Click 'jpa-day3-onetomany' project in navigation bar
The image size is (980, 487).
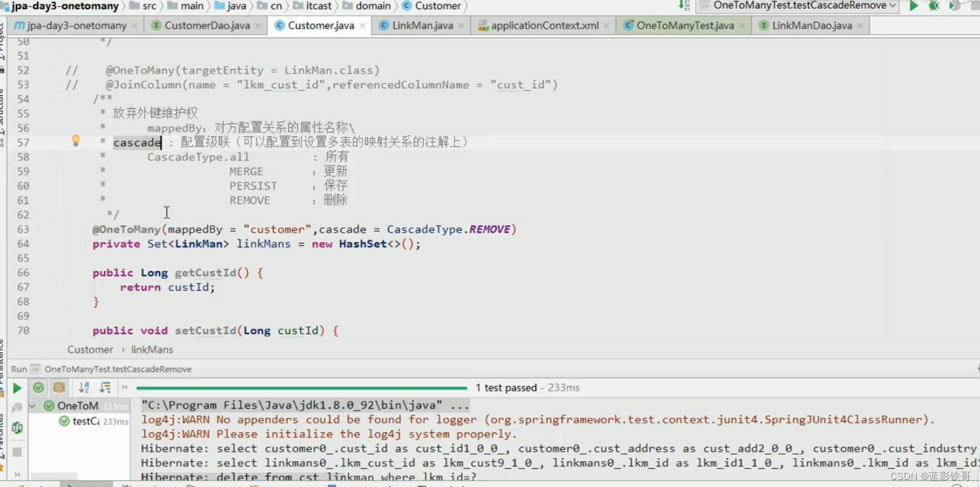(x=65, y=6)
